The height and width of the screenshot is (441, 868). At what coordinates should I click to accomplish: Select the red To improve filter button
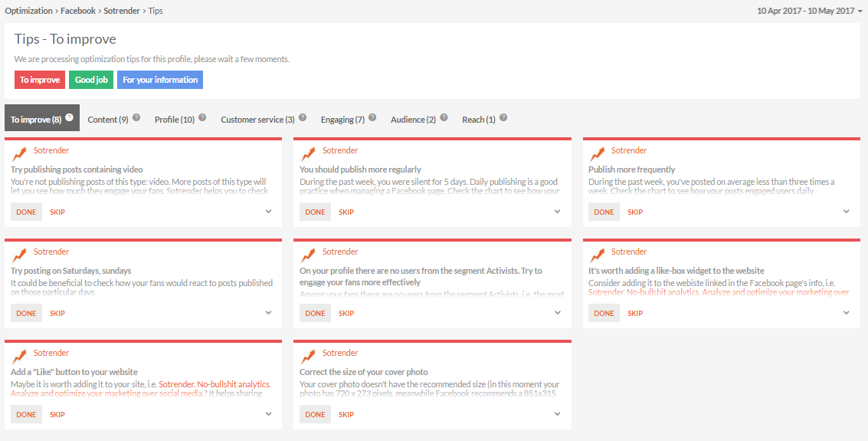pyautogui.click(x=40, y=80)
